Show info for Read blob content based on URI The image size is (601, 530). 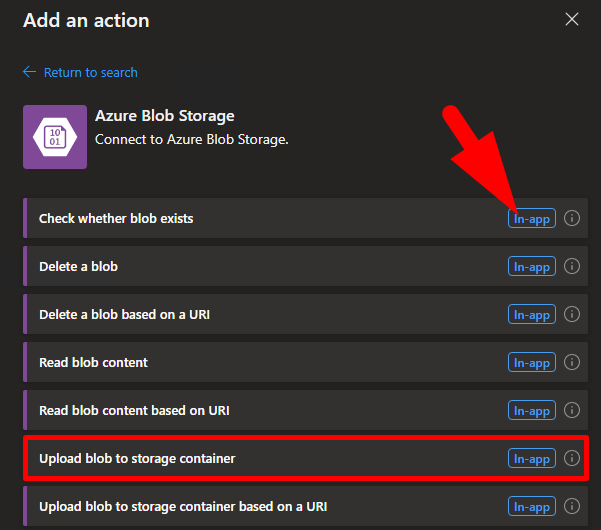point(572,410)
